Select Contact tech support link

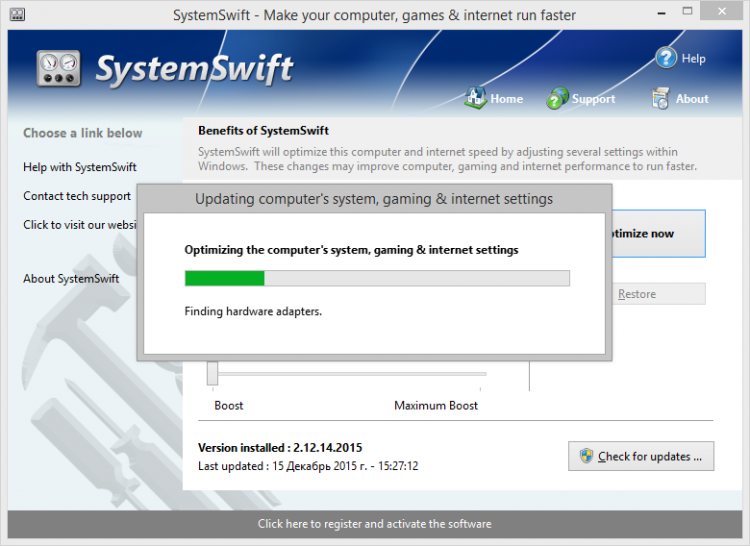pos(77,196)
